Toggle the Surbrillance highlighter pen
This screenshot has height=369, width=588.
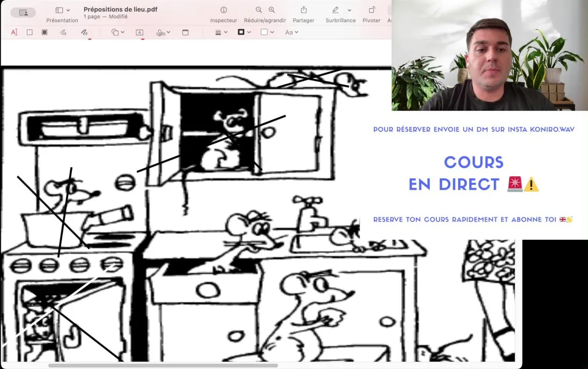pos(335,10)
